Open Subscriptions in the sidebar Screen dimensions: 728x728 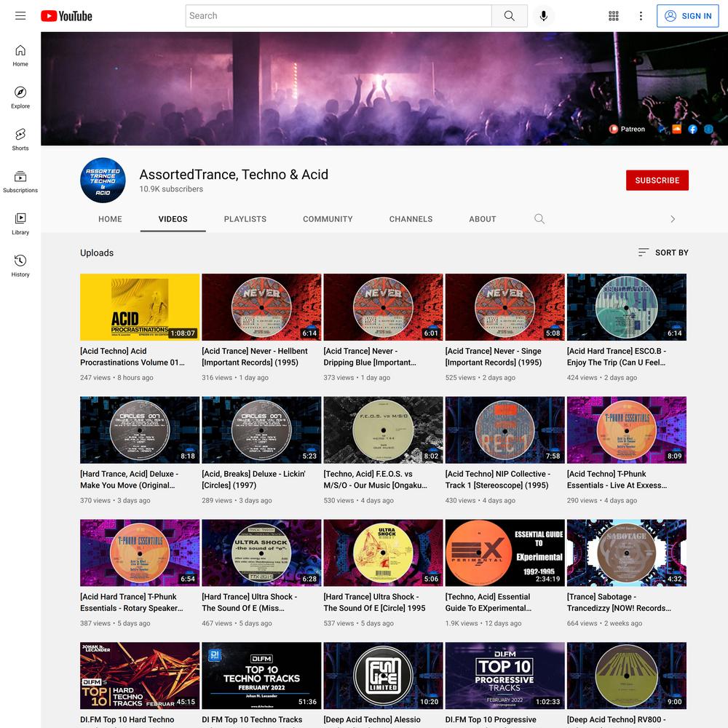(x=20, y=182)
